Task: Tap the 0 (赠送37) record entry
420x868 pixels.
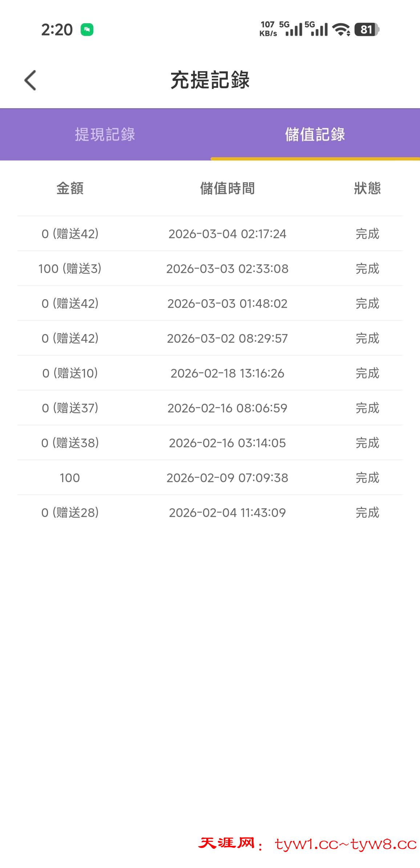Action: click(x=70, y=408)
